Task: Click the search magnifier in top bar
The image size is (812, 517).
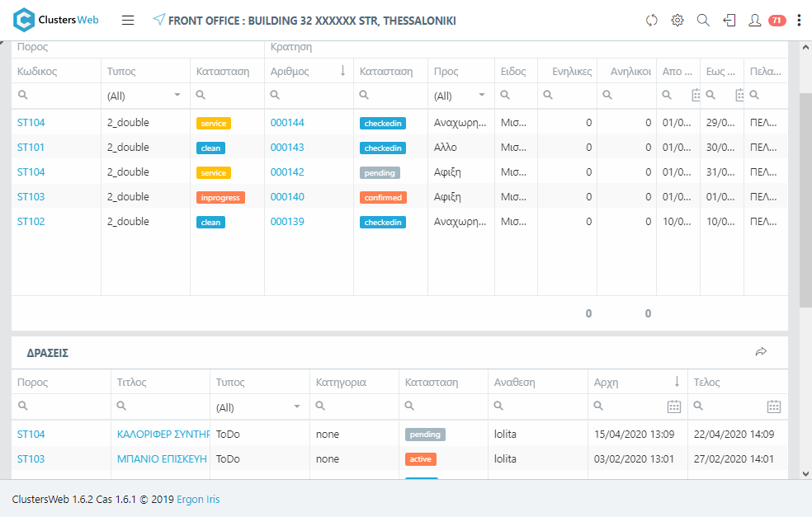Action: [703, 21]
